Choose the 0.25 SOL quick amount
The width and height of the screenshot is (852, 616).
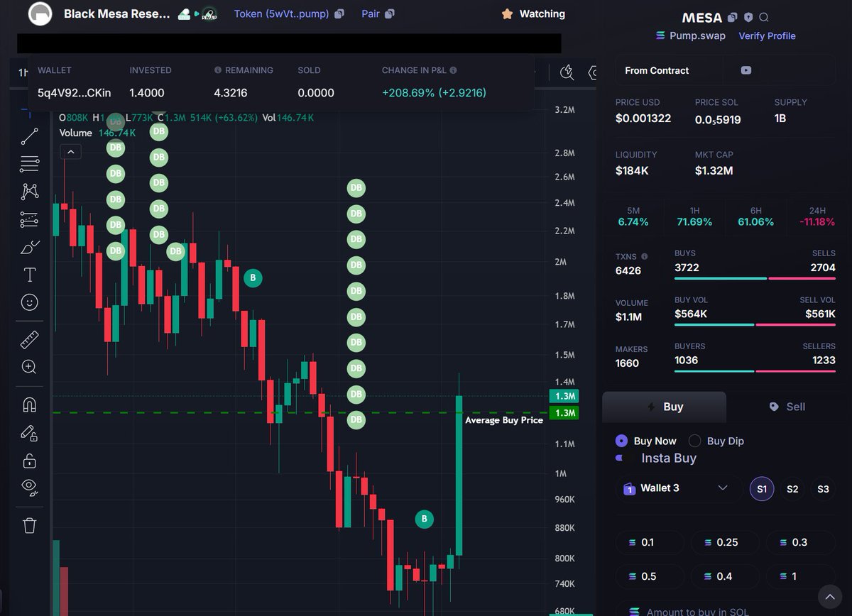pos(725,542)
